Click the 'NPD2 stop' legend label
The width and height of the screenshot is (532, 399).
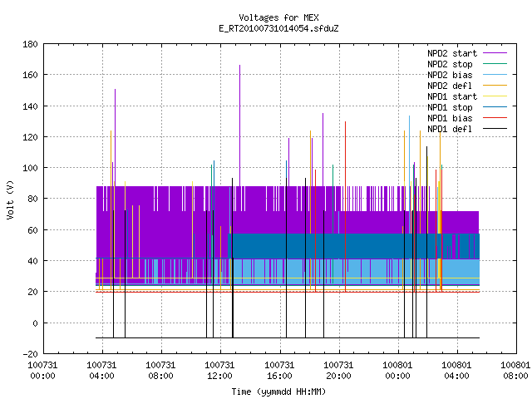pyautogui.click(x=450, y=64)
